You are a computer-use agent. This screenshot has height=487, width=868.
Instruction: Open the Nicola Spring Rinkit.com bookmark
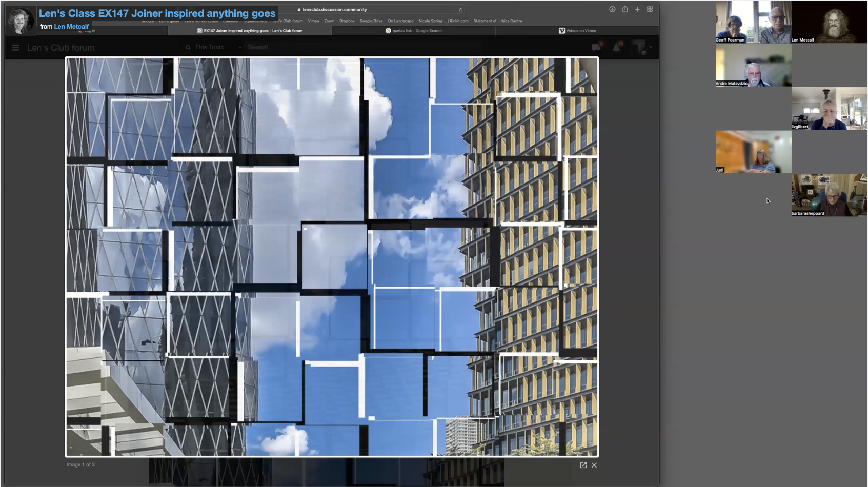click(x=443, y=21)
